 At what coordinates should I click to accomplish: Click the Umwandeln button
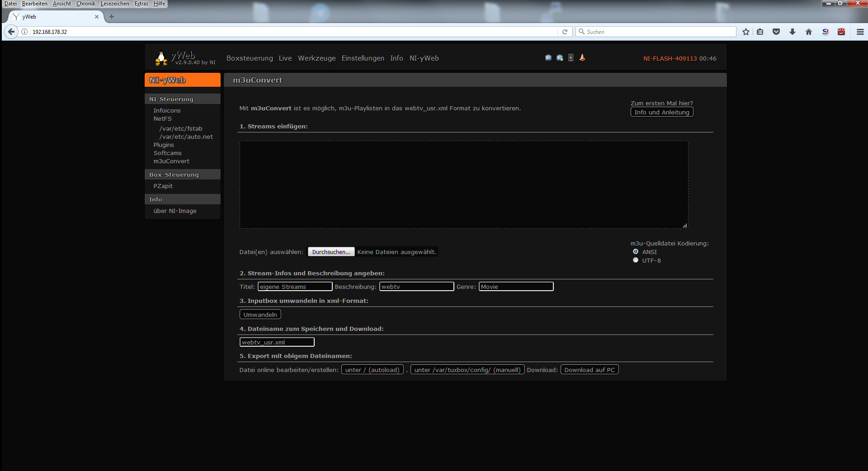260,315
